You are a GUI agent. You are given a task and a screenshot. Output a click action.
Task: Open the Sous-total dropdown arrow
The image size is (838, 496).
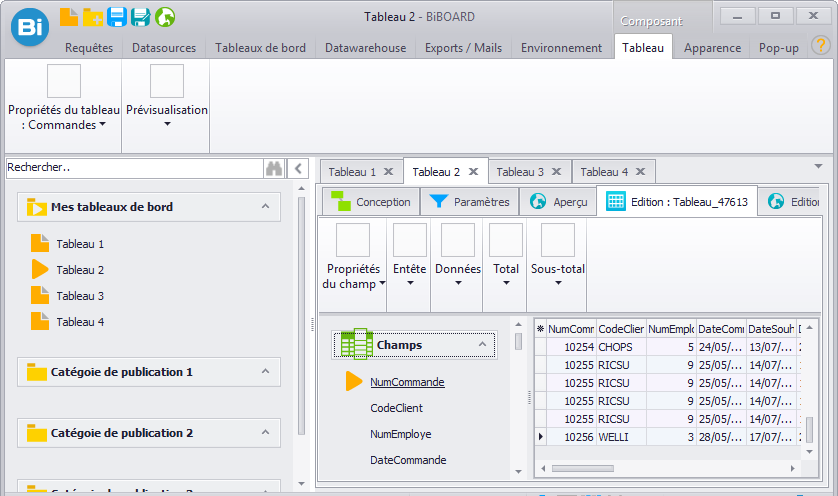[x=558, y=283]
